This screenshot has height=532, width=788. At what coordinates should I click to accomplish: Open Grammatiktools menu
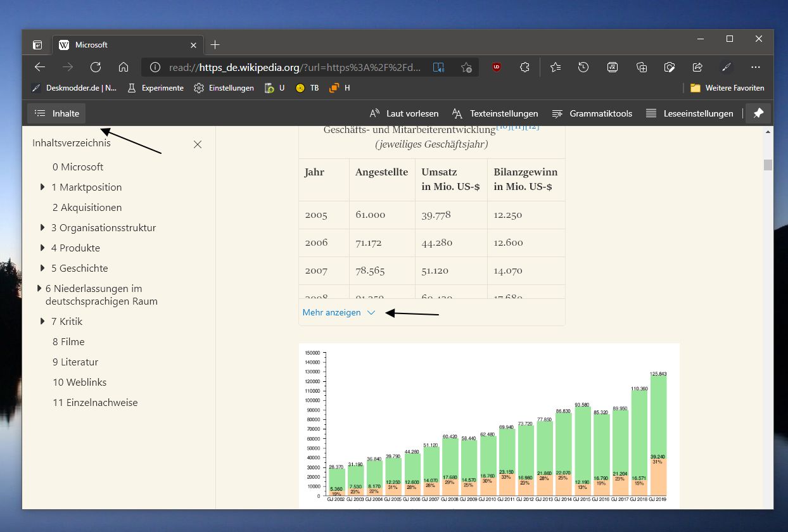click(592, 113)
